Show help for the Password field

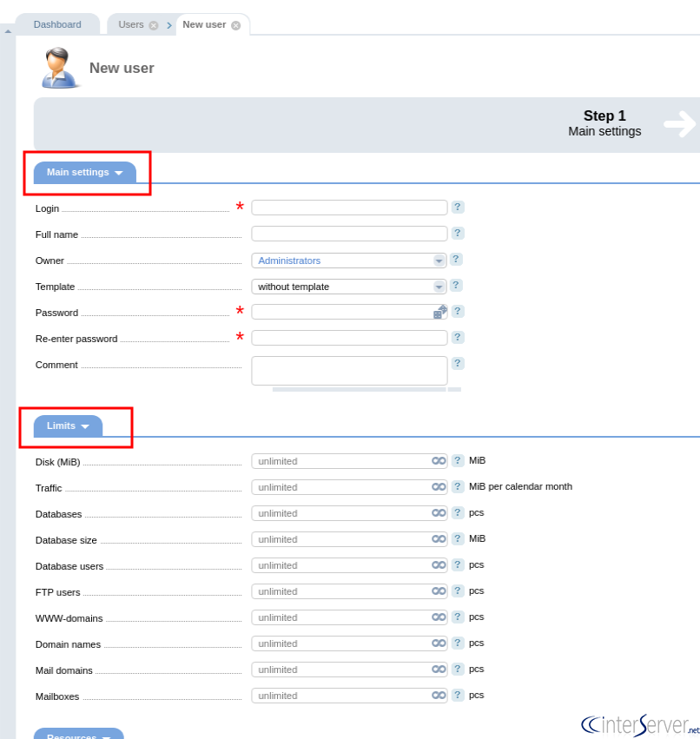[457, 311]
